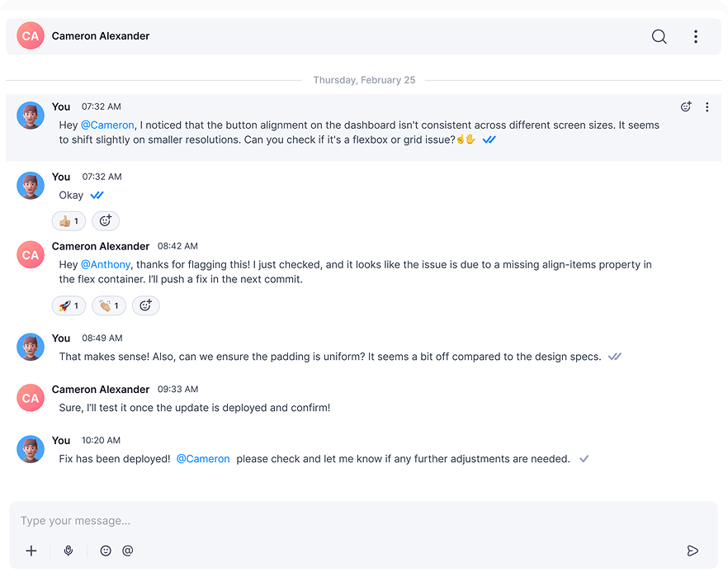Start a voice message with the microphone icon
Screen dimensions: 728x577
[69, 551]
